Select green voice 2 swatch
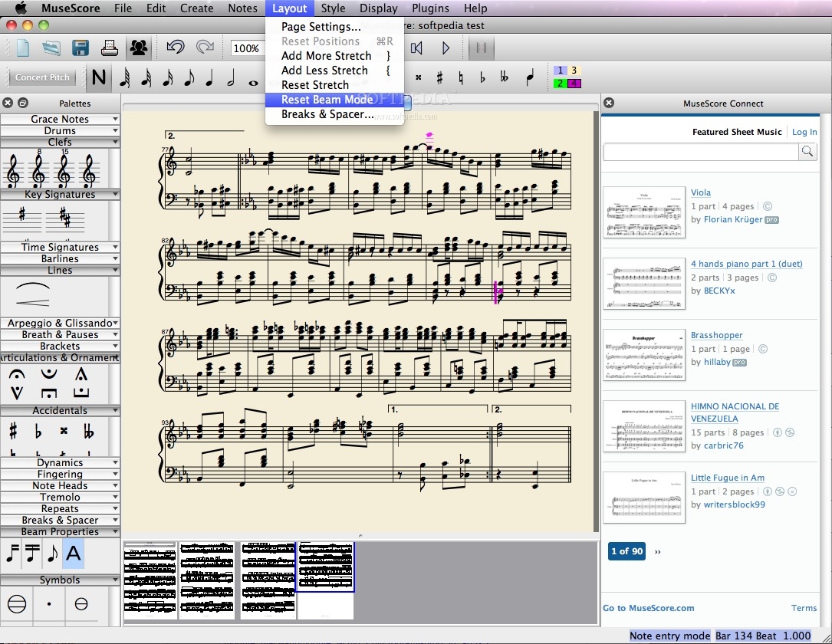 coord(561,84)
